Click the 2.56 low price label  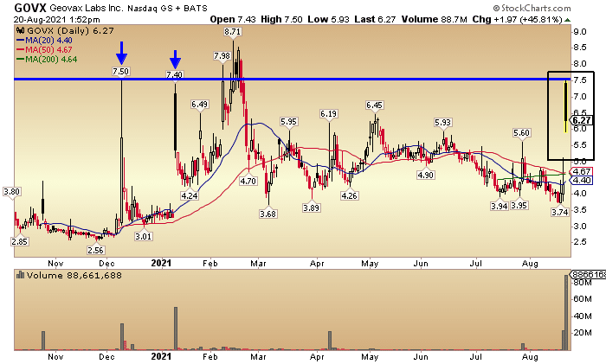[95, 250]
